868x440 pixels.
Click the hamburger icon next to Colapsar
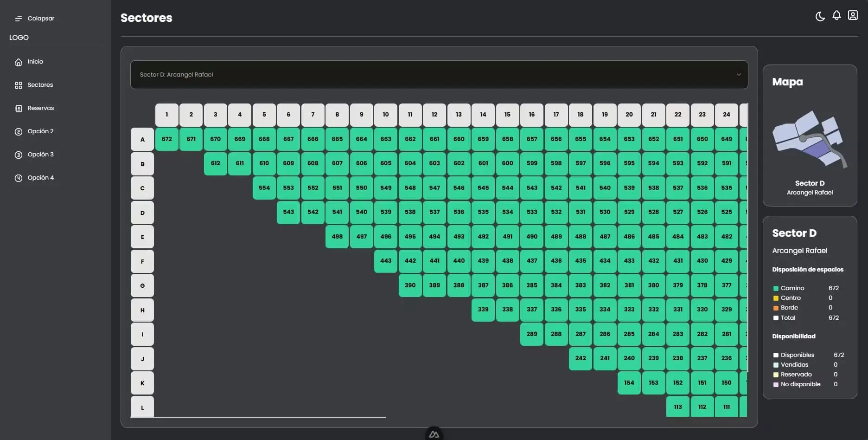19,18
